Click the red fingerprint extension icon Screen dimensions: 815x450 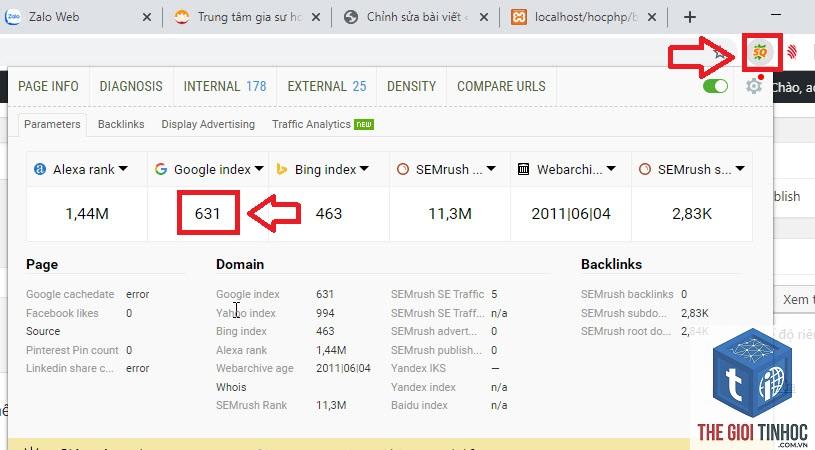click(792, 52)
